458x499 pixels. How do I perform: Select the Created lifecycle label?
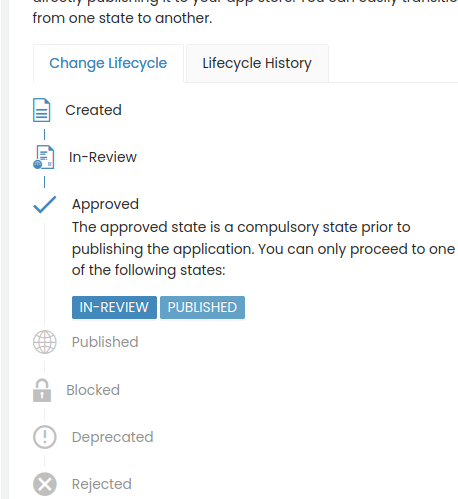93,110
